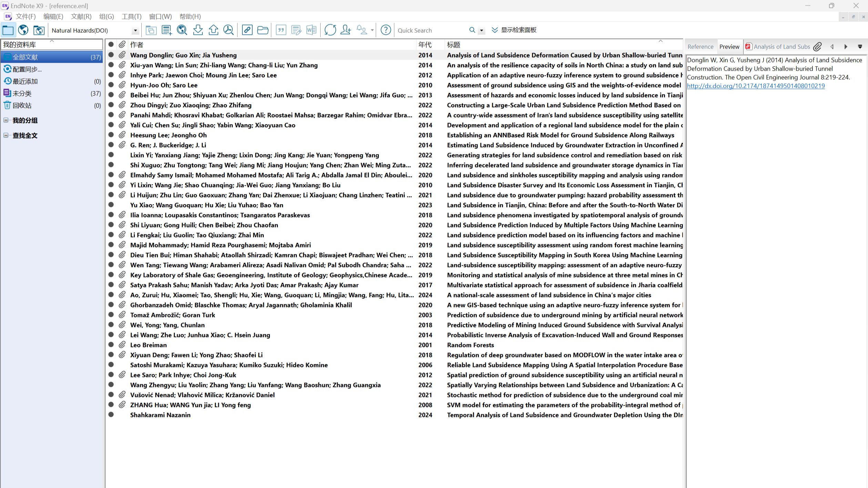Click into the Quick Search field
Screen dimensions: 868x488
coord(431,31)
